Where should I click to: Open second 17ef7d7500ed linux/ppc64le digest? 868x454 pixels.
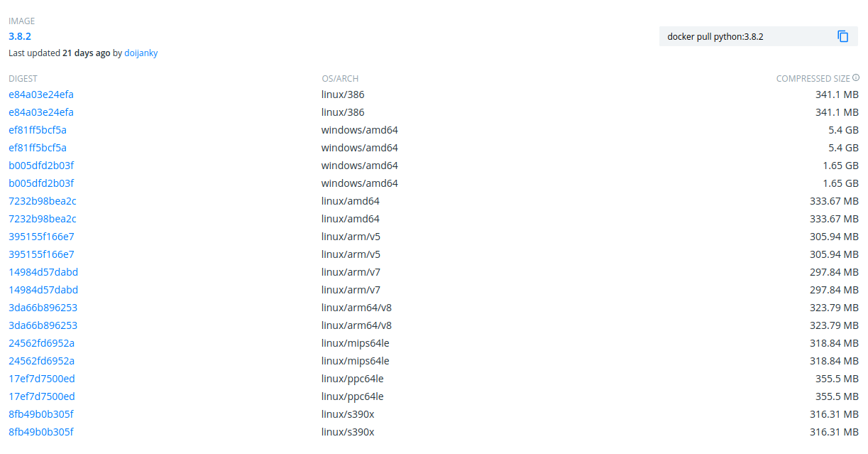tap(42, 396)
